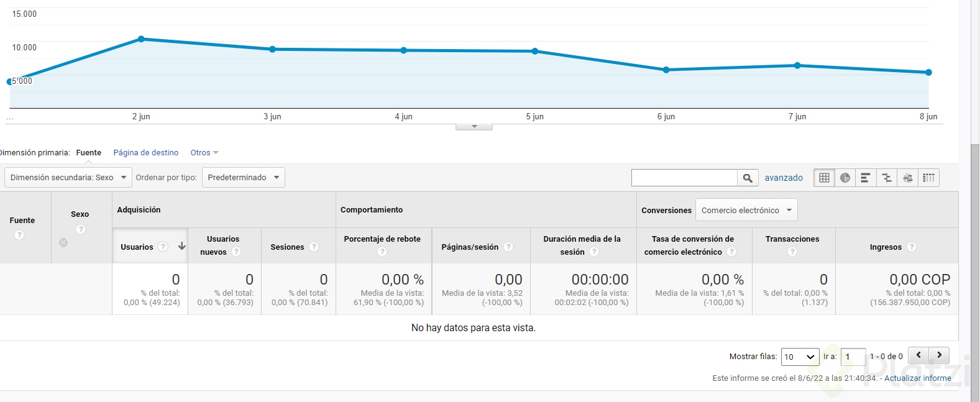
Task: Sort by Ingresos column header
Action: coord(886,247)
